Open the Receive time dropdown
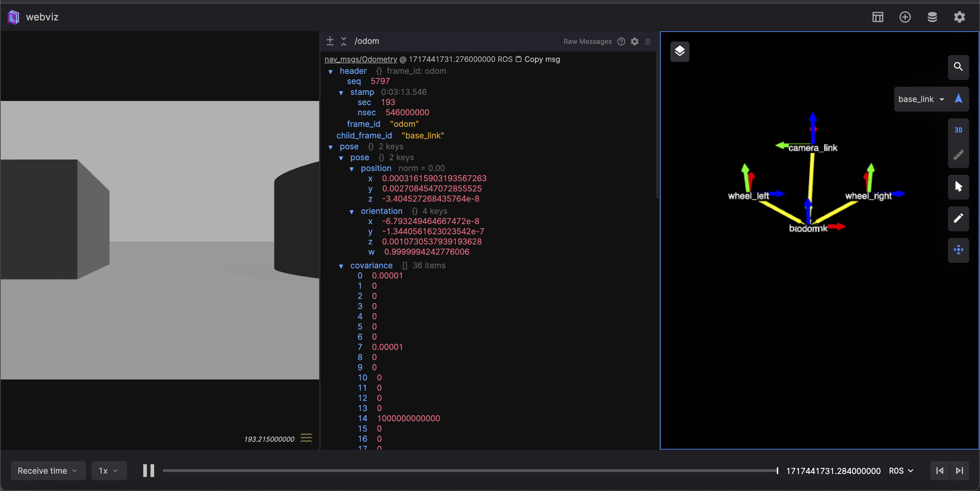Image resolution: width=980 pixels, height=491 pixels. [x=48, y=471]
